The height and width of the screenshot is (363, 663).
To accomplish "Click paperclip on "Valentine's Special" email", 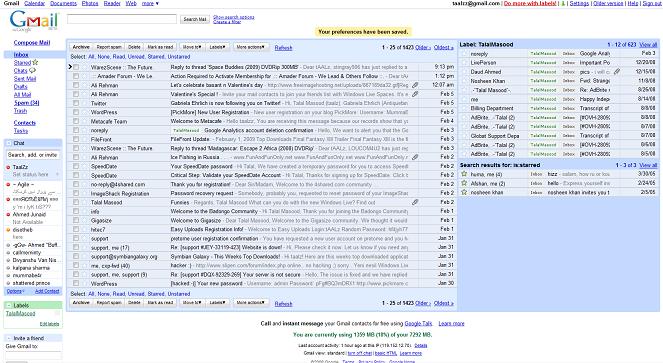I will point(415,94).
